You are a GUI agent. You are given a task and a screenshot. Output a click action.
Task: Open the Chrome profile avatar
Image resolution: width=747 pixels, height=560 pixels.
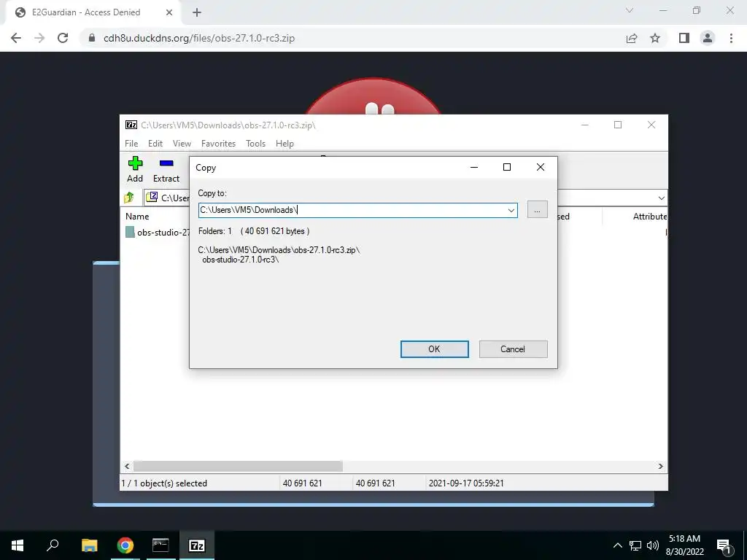(708, 38)
